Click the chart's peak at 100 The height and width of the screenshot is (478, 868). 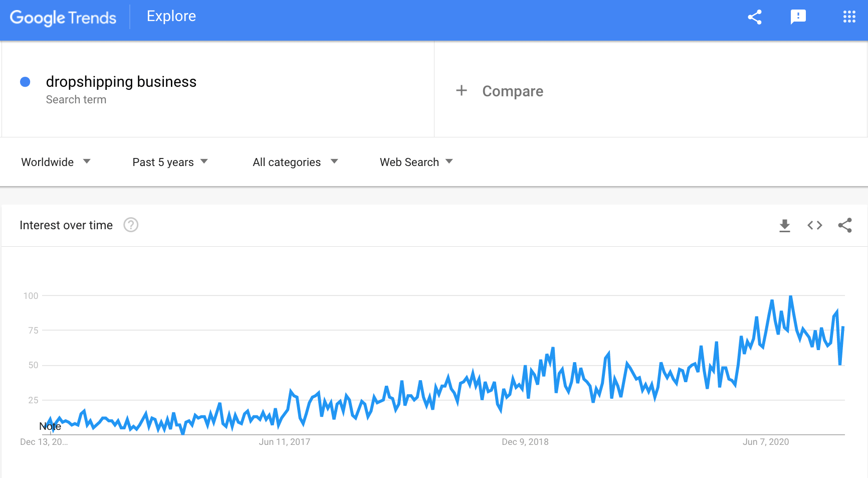pyautogui.click(x=791, y=296)
